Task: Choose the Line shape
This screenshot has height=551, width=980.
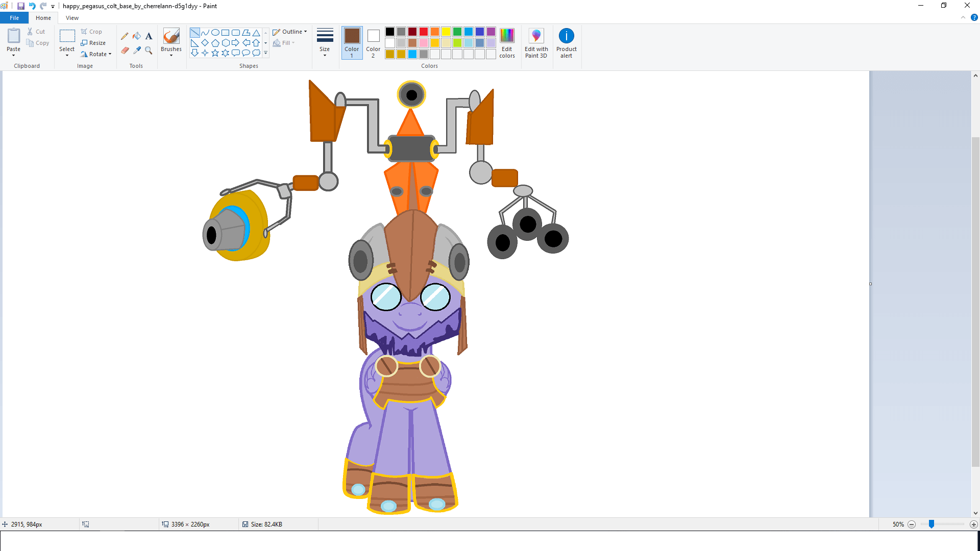Action: 194,33
